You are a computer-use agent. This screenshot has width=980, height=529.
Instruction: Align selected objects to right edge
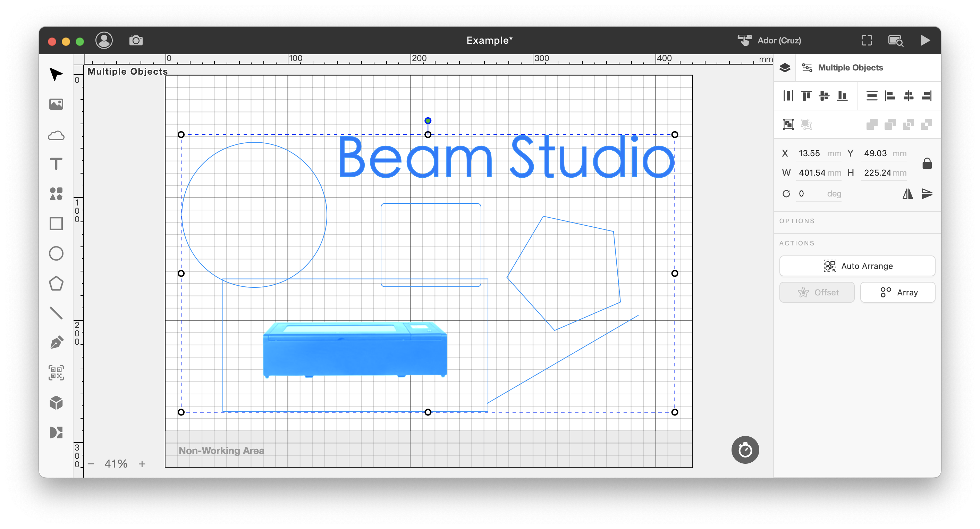point(927,95)
